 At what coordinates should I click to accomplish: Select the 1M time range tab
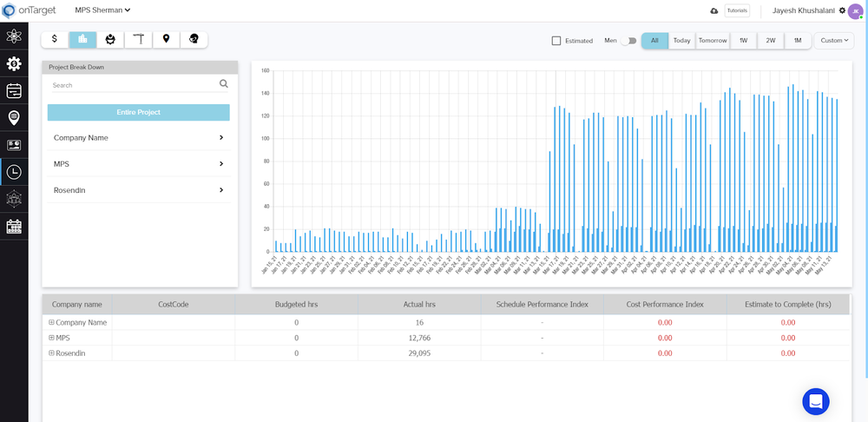coord(798,41)
